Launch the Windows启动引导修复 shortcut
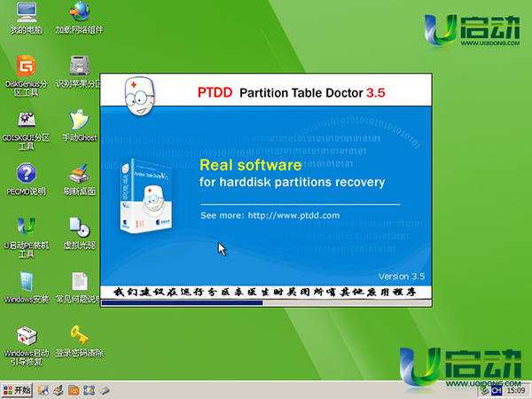The width and height of the screenshot is (532, 399). [x=27, y=346]
